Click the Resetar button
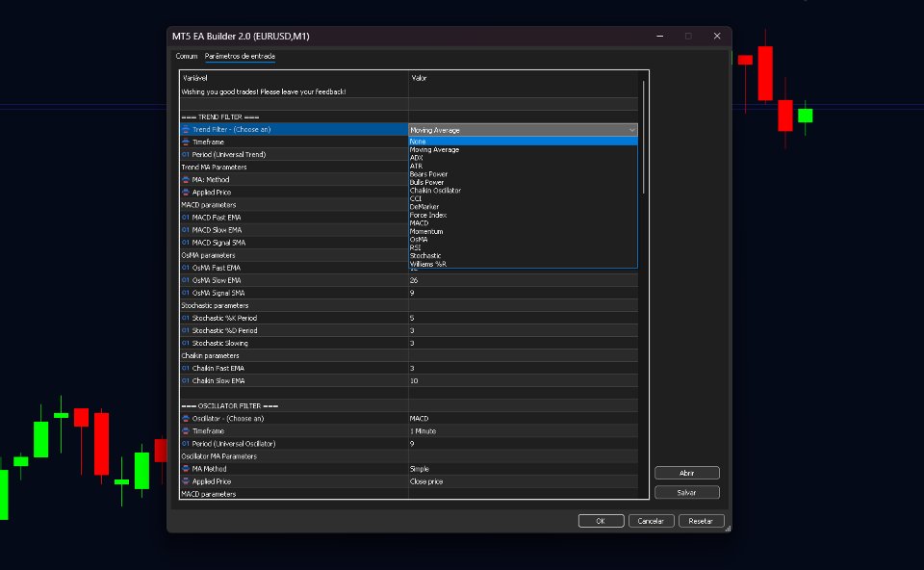924x570 pixels. pyautogui.click(x=701, y=521)
